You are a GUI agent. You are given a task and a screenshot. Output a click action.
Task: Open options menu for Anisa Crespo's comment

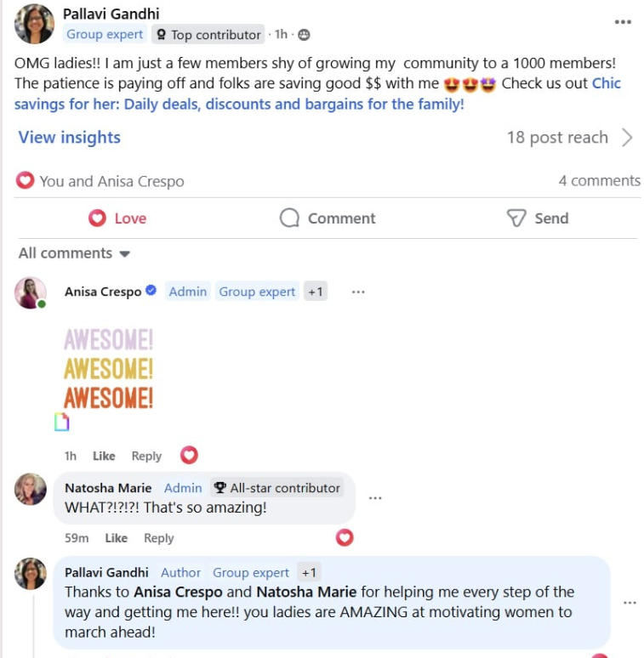[358, 292]
